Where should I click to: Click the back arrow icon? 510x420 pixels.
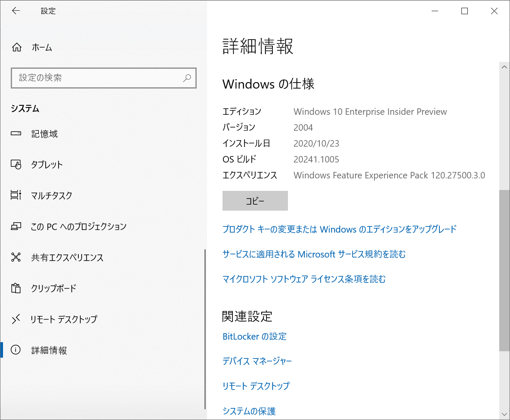click(x=16, y=11)
